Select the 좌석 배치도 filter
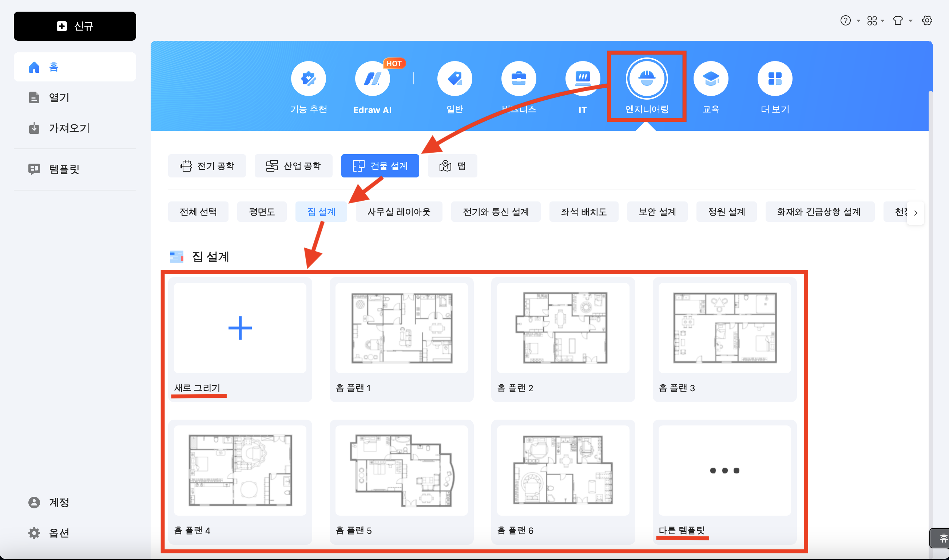Screen dimensions: 949x560 [584, 212]
